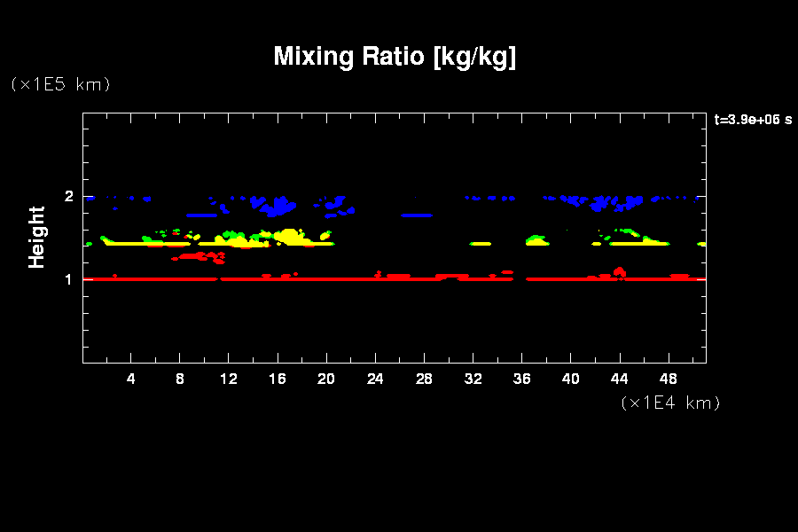Viewport: 798px width, 532px height.
Task: Pick the x-axis tick label 28
Action: [x=424, y=379]
